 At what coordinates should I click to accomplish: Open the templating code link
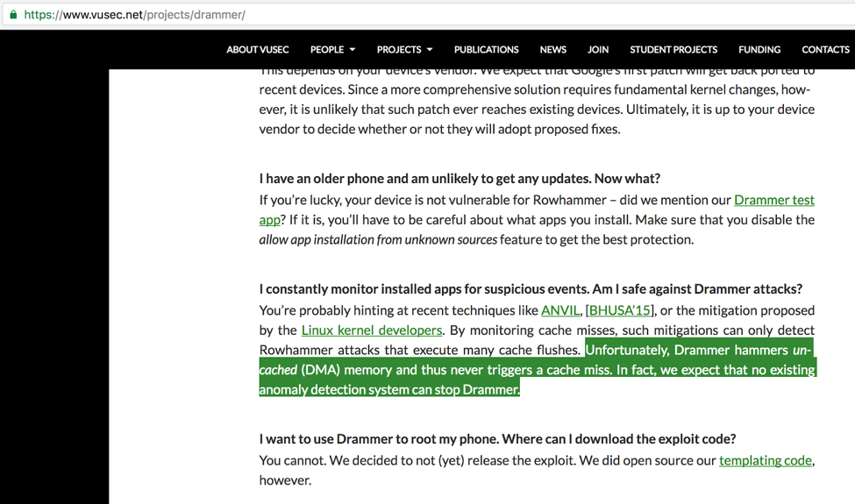point(765,460)
